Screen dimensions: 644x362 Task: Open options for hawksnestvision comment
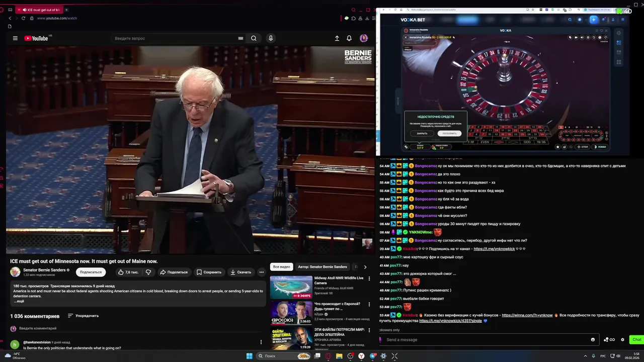click(x=261, y=342)
